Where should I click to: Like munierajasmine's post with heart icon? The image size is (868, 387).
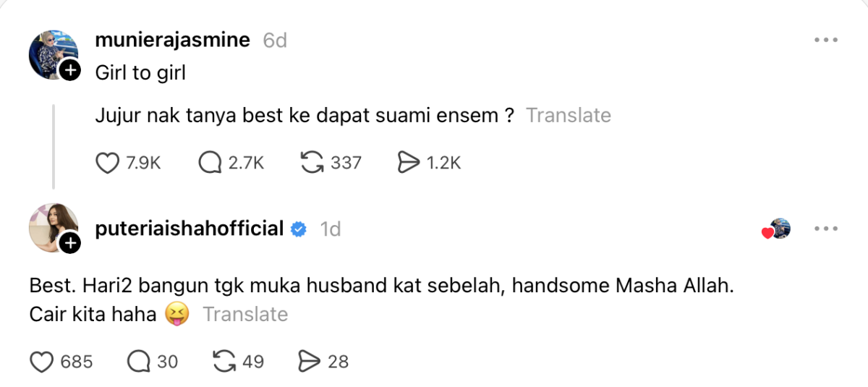(107, 163)
